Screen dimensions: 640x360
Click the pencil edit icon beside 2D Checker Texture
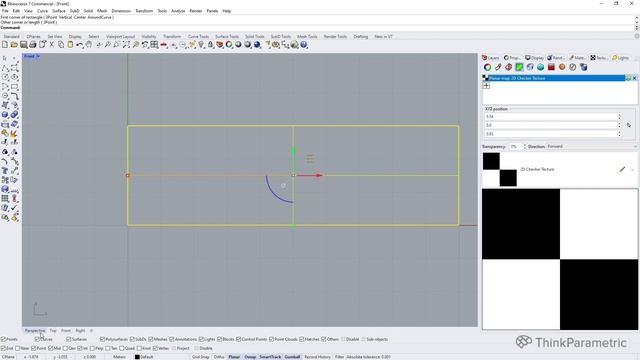coord(622,169)
